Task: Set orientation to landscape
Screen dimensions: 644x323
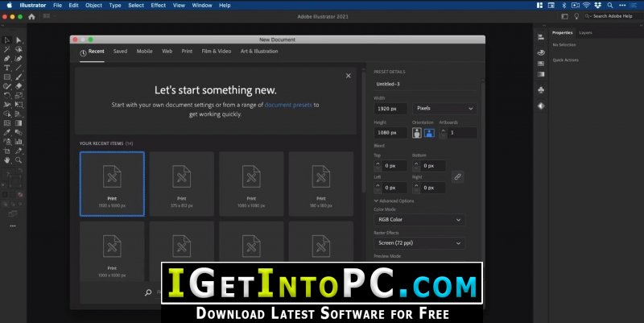Action: [x=429, y=133]
